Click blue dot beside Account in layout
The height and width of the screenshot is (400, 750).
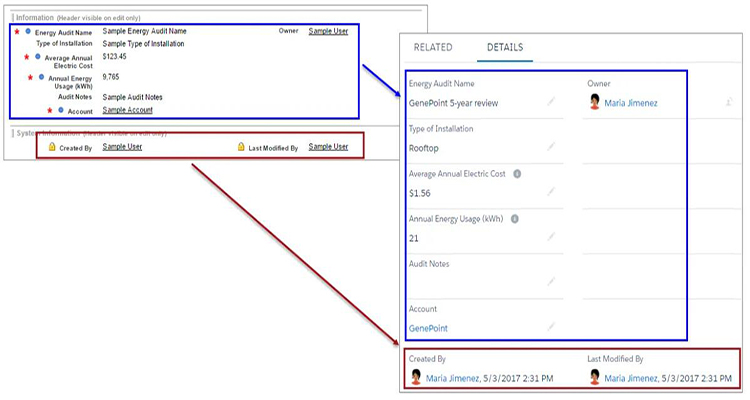pos(61,110)
